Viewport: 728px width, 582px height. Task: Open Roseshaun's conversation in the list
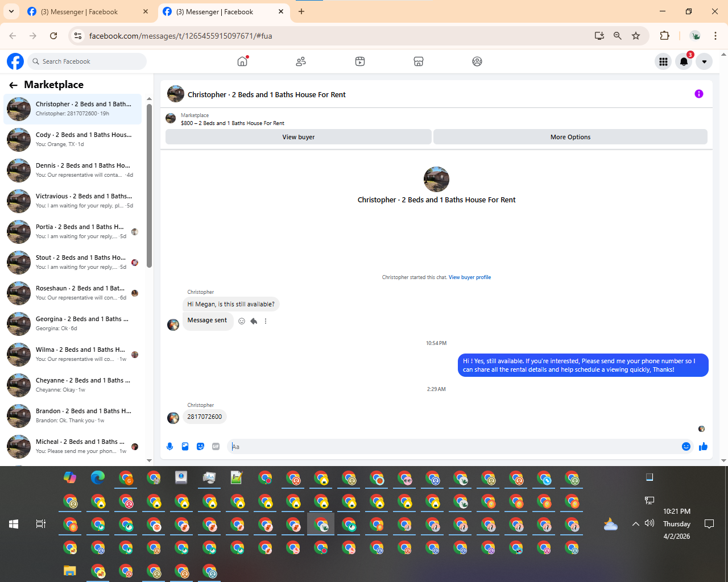click(x=73, y=293)
